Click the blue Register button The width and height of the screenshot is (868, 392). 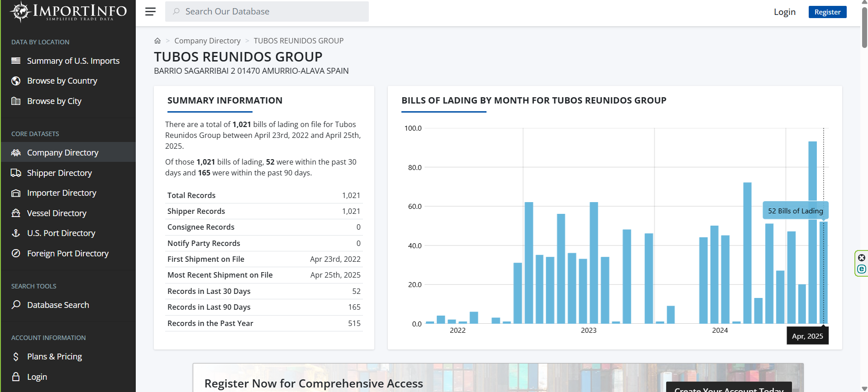click(x=827, y=12)
